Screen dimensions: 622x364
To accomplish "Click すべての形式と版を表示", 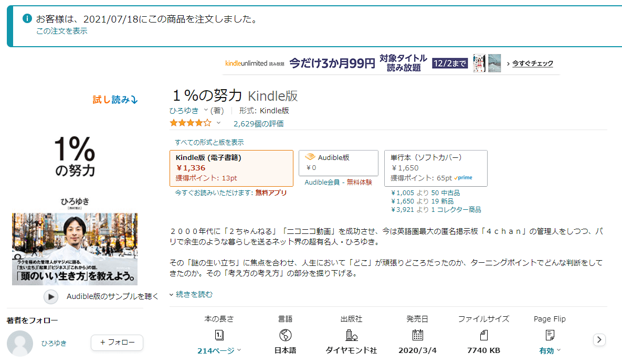I will [x=209, y=142].
